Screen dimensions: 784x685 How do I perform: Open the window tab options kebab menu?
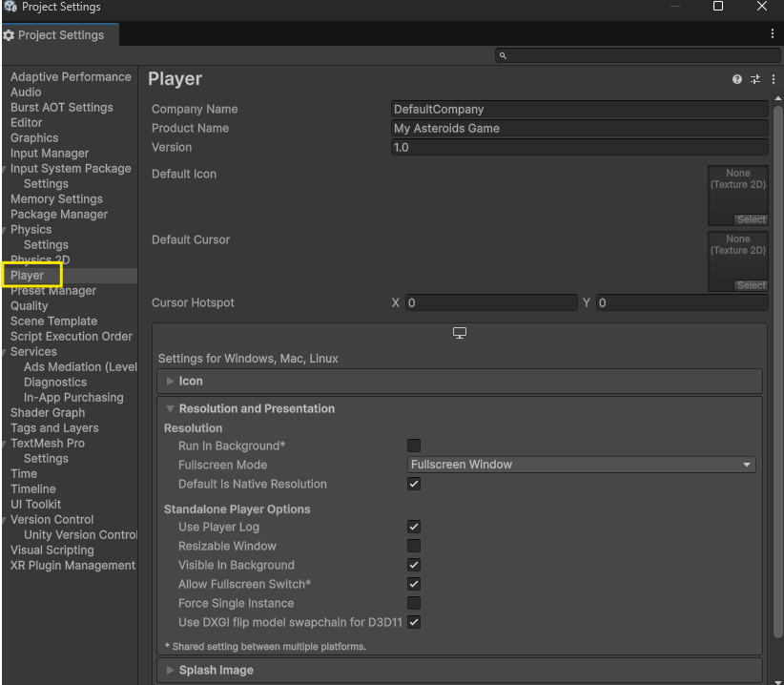(x=772, y=33)
